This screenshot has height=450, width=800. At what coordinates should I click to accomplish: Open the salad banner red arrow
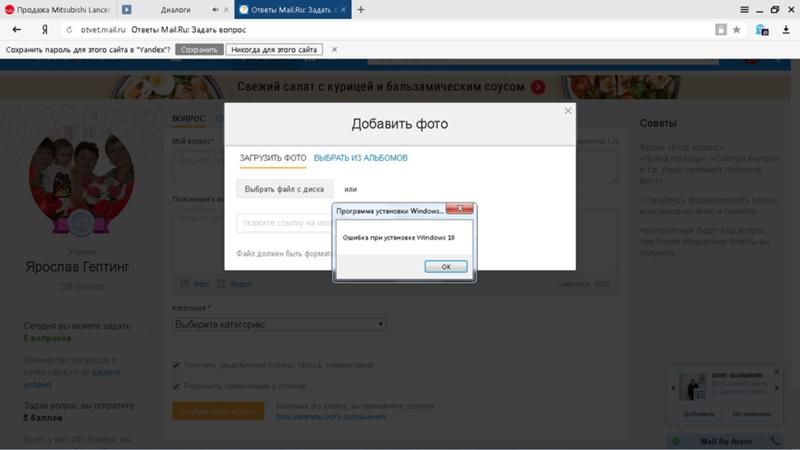click(x=538, y=87)
